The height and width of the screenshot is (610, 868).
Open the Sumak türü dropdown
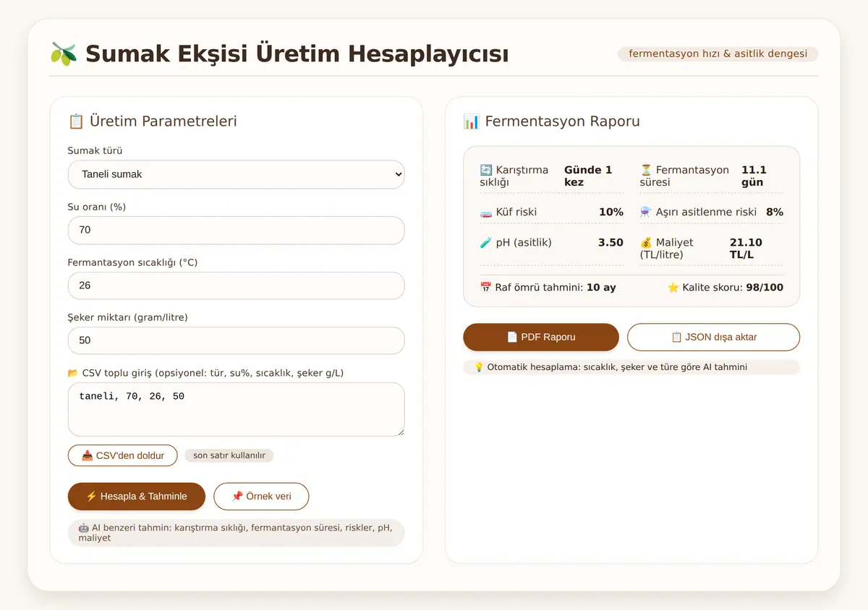pyautogui.click(x=236, y=174)
